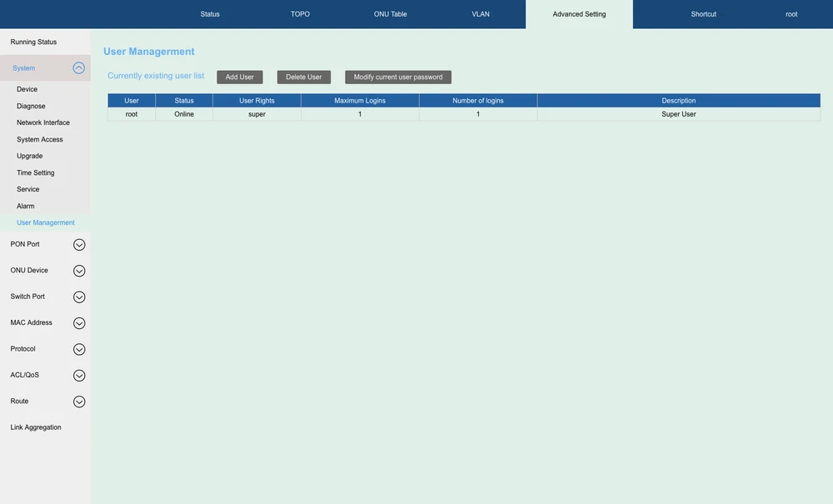The image size is (833, 504).
Task: Open Link Aggregation in the sidebar
Action: (x=36, y=427)
